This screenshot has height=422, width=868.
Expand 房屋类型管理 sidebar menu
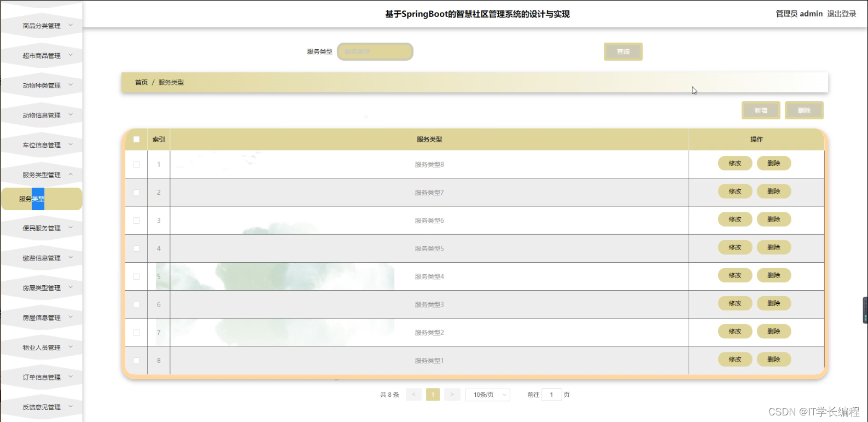click(42, 287)
